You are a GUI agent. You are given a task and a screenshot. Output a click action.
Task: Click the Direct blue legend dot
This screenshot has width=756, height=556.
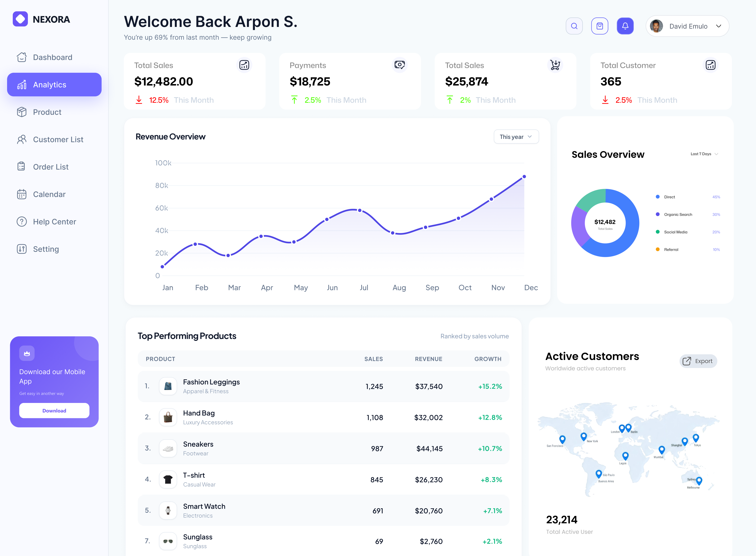657,197
